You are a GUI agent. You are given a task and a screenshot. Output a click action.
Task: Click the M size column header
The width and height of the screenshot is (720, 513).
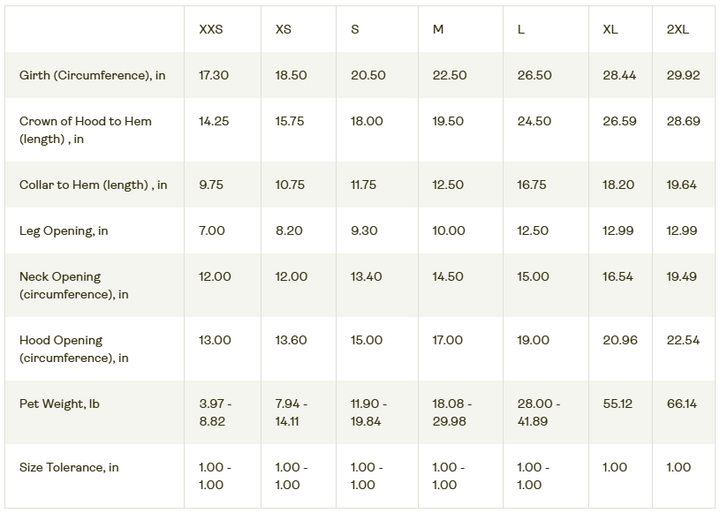(438, 29)
